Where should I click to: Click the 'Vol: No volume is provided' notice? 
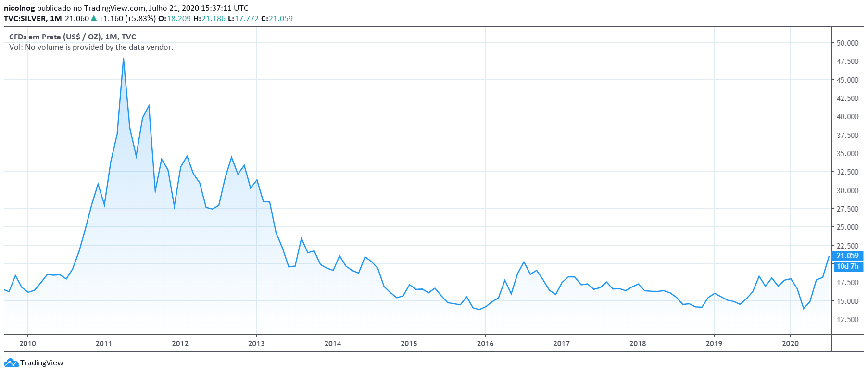tap(91, 47)
